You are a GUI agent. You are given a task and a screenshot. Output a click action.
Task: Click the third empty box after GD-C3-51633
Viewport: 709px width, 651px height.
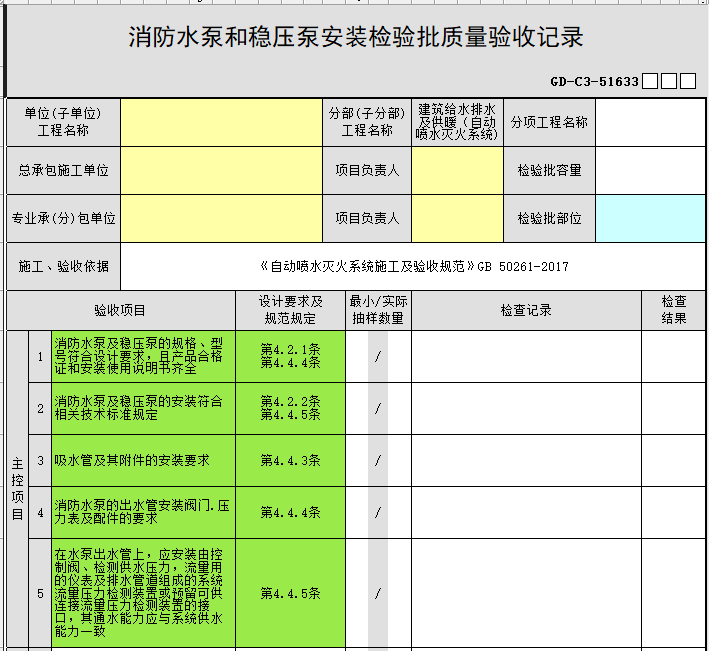(688, 81)
